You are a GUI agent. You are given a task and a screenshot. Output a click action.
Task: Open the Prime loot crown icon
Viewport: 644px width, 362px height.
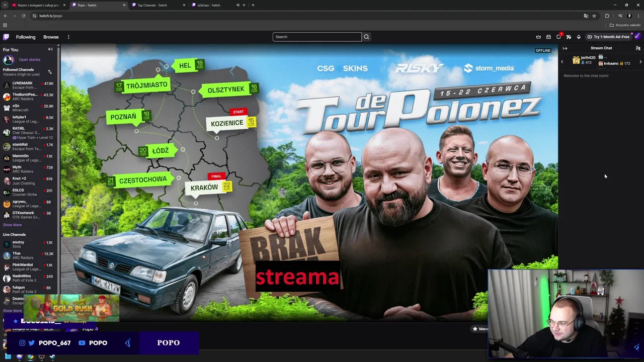pyautogui.click(x=538, y=37)
